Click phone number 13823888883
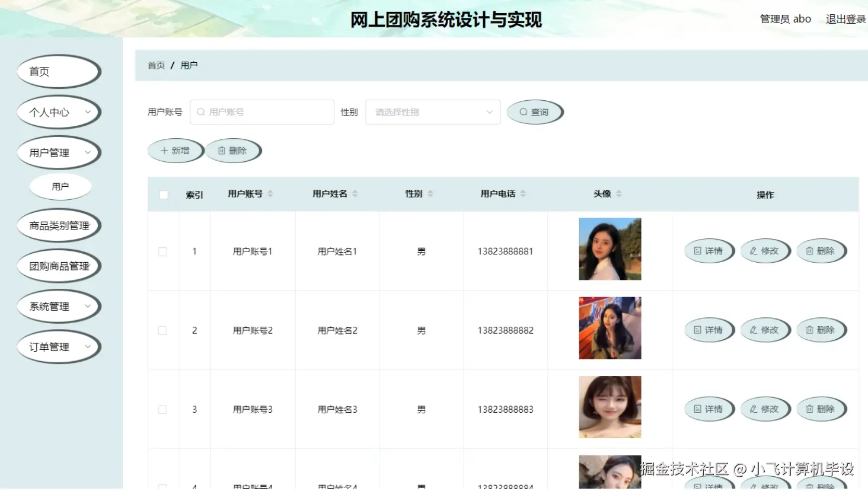Viewport: 868px width, 491px height. 506,409
